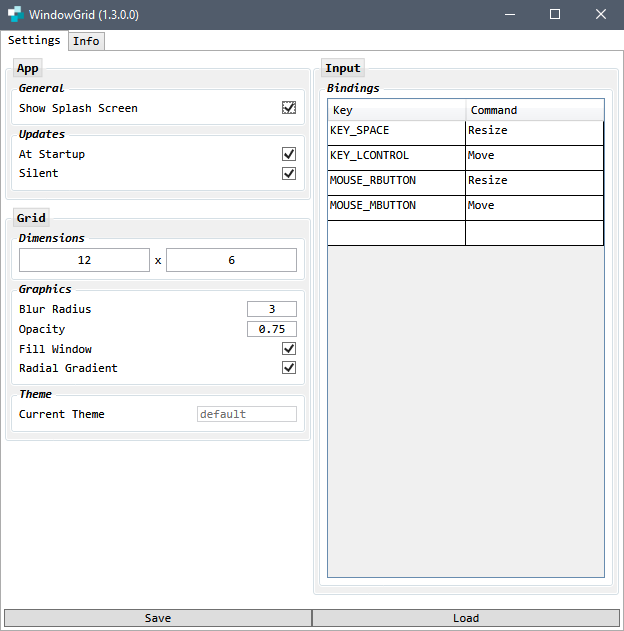Click the Move command for MOUSE_MBUTTON
Viewport: 624px width, 631px height.
click(535, 208)
